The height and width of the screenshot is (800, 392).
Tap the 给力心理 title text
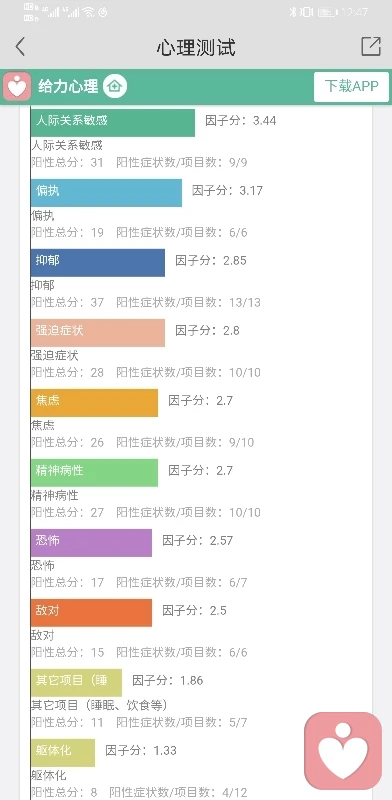tap(68, 87)
